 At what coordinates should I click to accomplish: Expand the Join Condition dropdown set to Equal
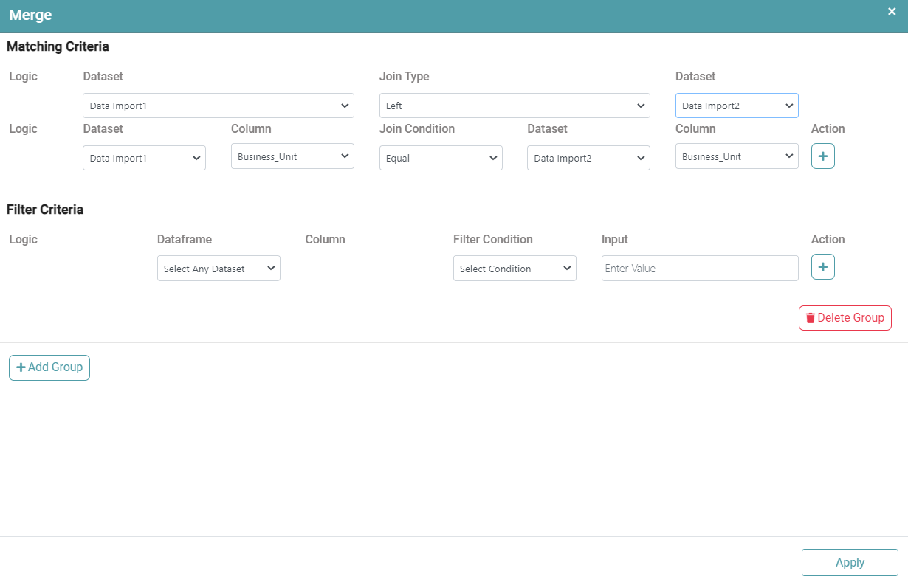[440, 158]
